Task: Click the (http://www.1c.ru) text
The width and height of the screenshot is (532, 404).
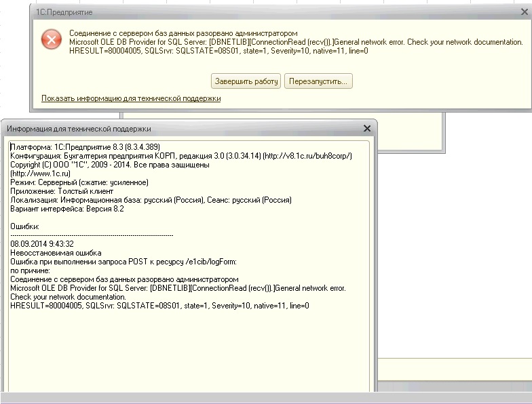Action: click(41, 174)
